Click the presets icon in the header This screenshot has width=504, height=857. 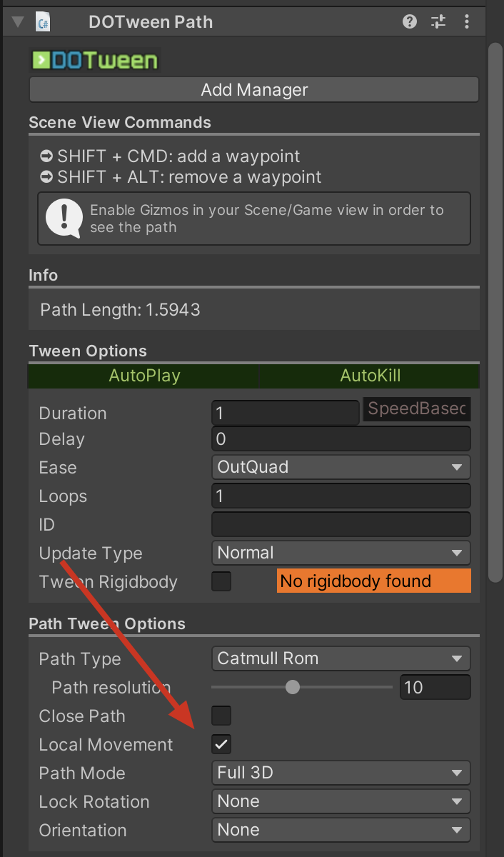click(438, 21)
